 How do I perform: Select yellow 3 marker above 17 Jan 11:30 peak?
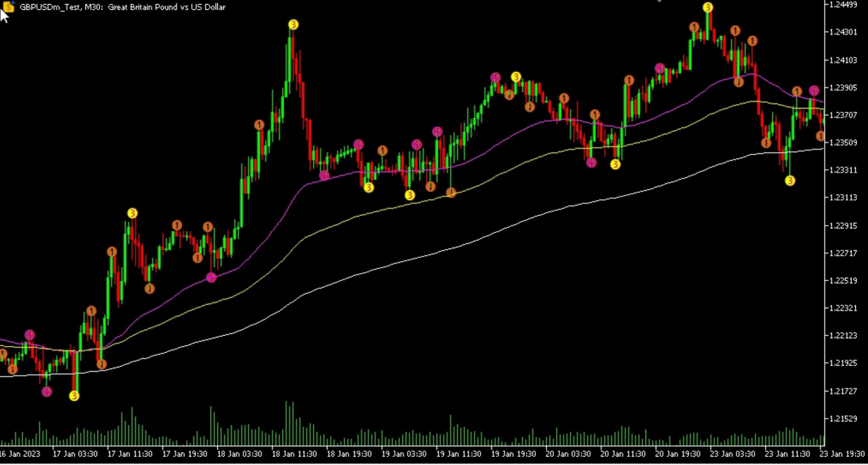[132, 213]
